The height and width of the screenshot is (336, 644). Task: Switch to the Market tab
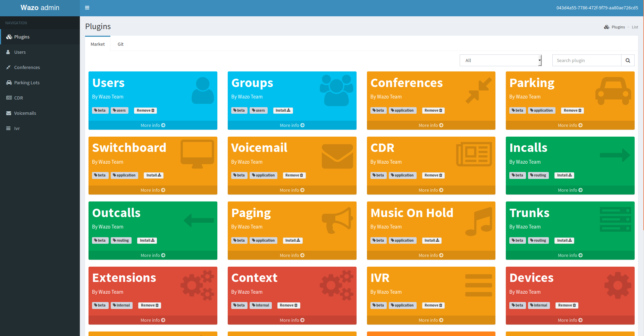point(98,44)
